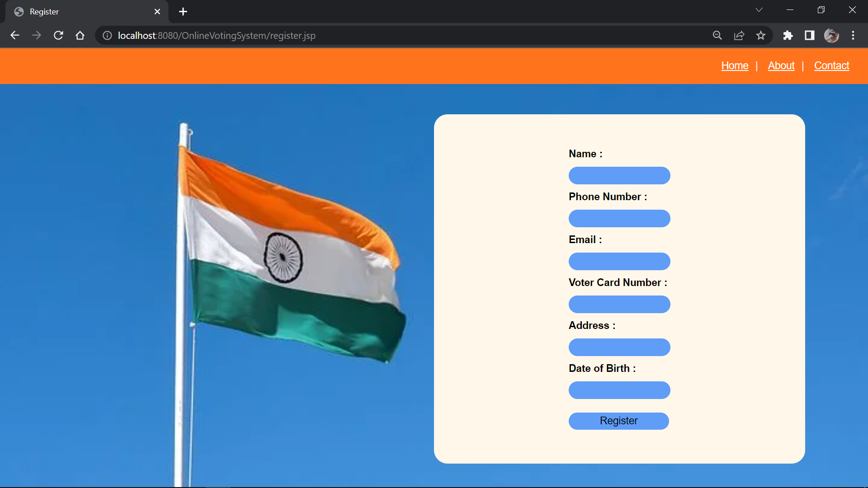Click the Home navigation link

pyautogui.click(x=735, y=66)
